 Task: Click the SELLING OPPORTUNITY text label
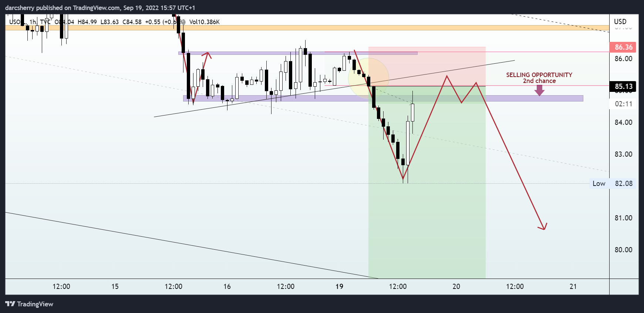tap(539, 75)
